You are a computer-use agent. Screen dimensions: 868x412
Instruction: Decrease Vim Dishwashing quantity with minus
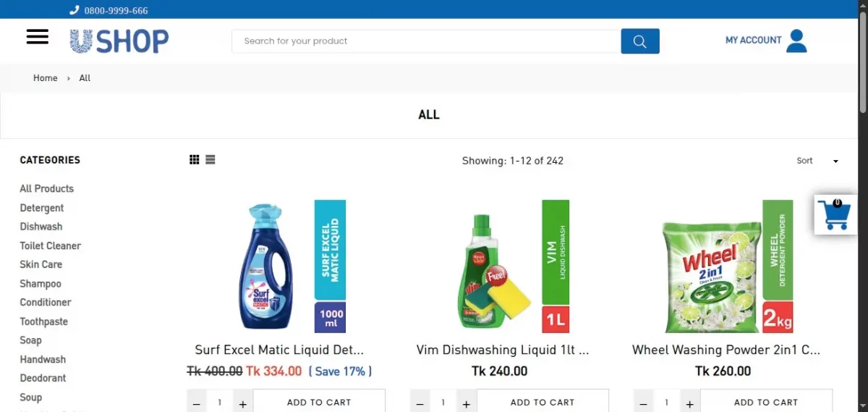pos(420,403)
